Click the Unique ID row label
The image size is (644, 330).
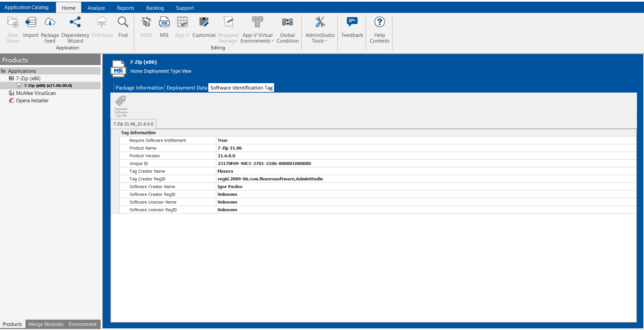coord(139,164)
